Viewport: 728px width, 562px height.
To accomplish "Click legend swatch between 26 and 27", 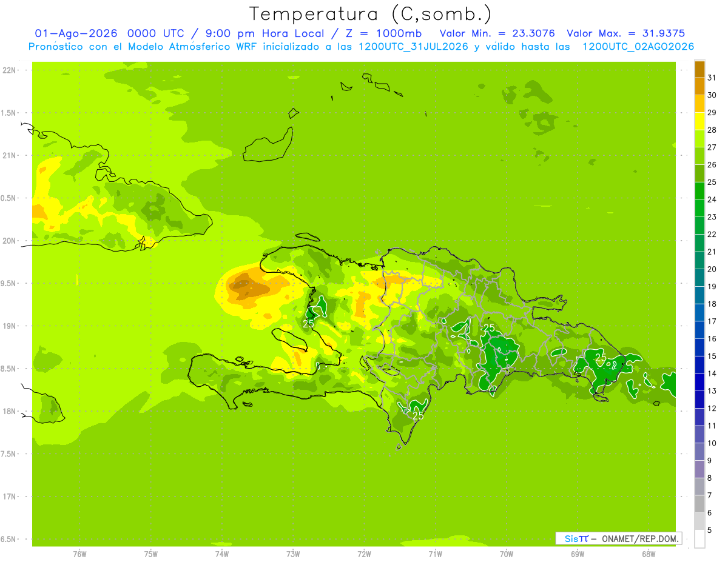I will 699,156.
